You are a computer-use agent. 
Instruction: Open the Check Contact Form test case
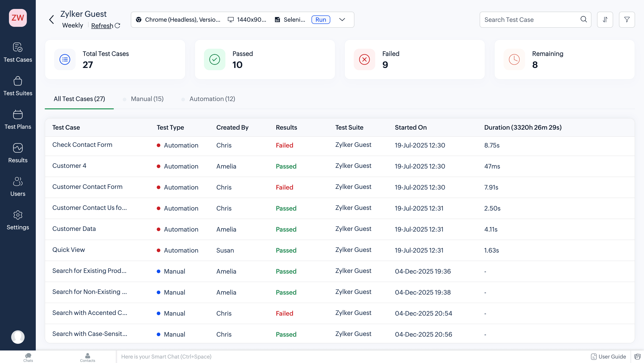(x=82, y=145)
